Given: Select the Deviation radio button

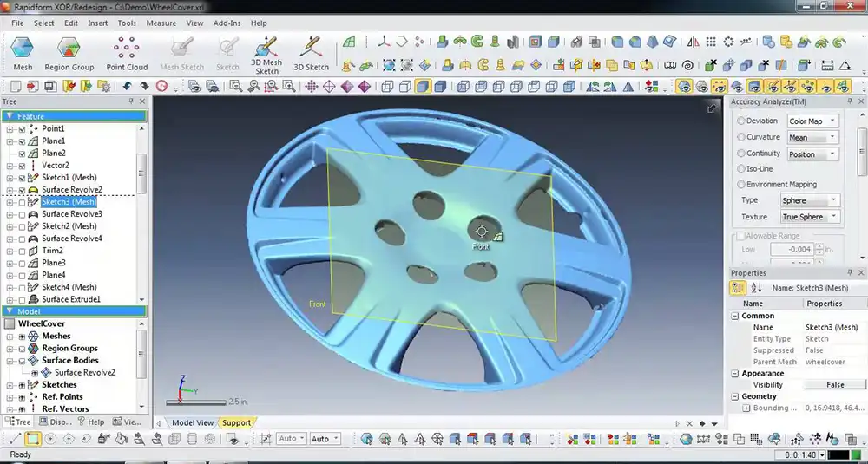Looking at the screenshot, I should 740,121.
